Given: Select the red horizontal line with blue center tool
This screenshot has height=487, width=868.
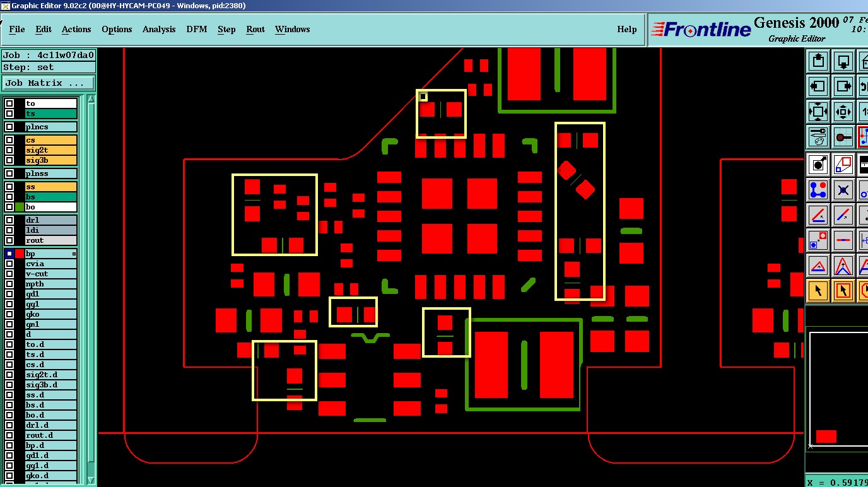Looking at the screenshot, I should pyautogui.click(x=843, y=240).
